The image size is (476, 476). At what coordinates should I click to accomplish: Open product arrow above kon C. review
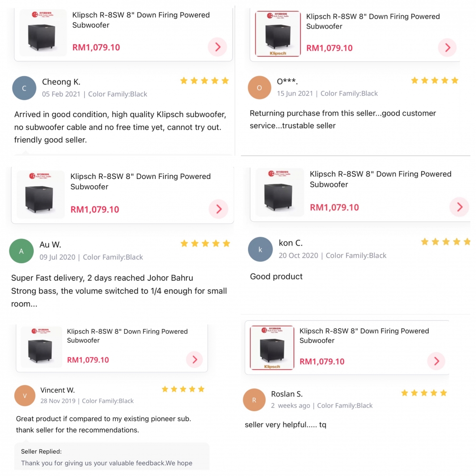[x=459, y=207]
